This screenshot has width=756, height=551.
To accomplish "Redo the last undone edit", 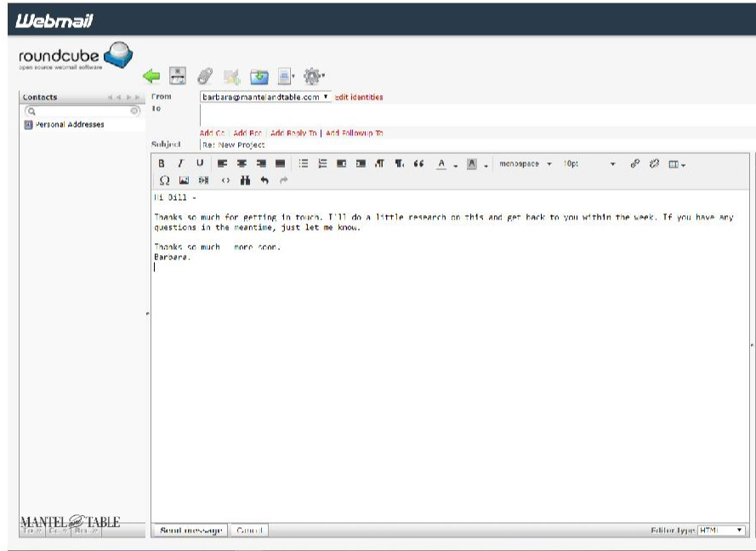I will point(283,180).
